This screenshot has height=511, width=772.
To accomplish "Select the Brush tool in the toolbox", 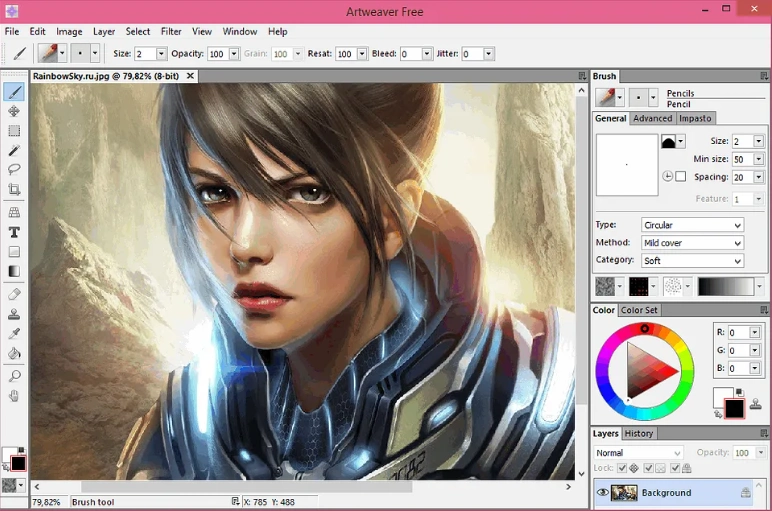I will pyautogui.click(x=14, y=92).
